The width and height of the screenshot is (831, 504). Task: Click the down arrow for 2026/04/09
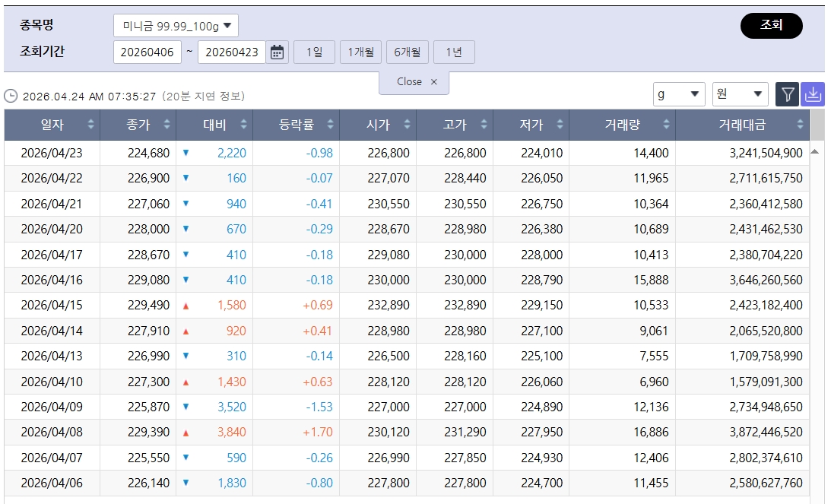(186, 407)
